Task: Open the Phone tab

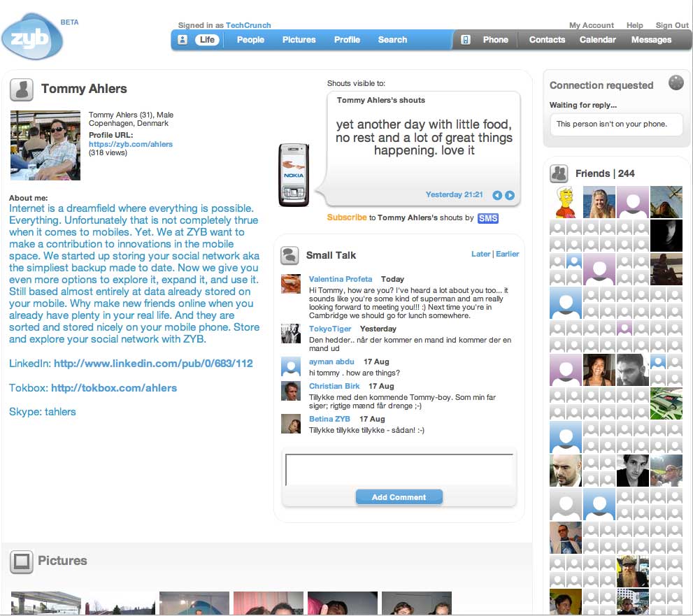Action: coord(495,40)
